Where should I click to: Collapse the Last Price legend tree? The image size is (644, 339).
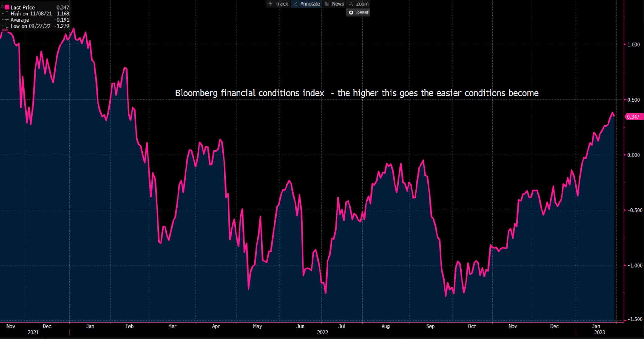coord(2,7)
